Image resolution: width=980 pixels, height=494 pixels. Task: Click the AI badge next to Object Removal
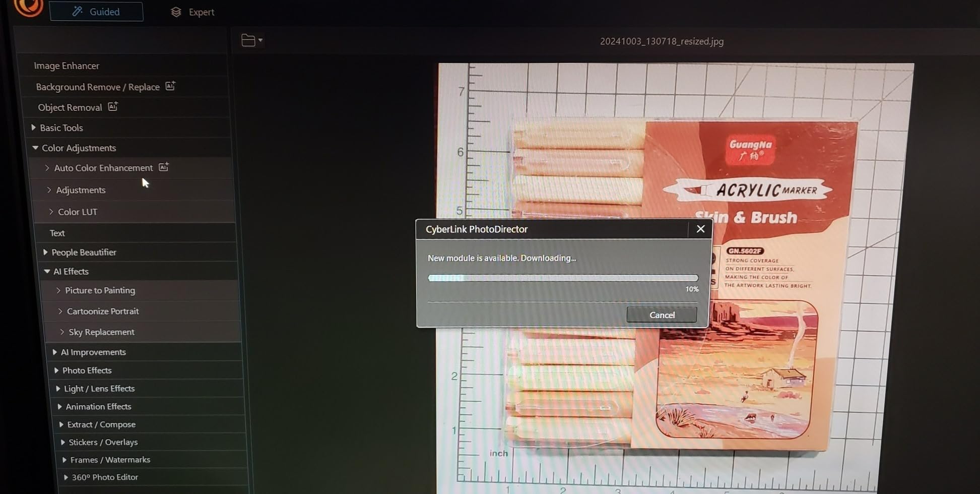click(x=112, y=106)
